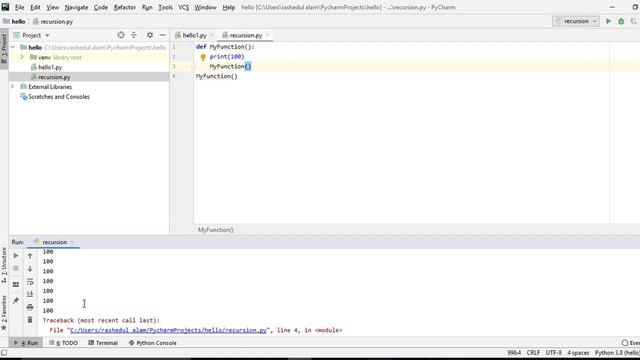
Task: Open the Python Console tab
Action: (152, 343)
